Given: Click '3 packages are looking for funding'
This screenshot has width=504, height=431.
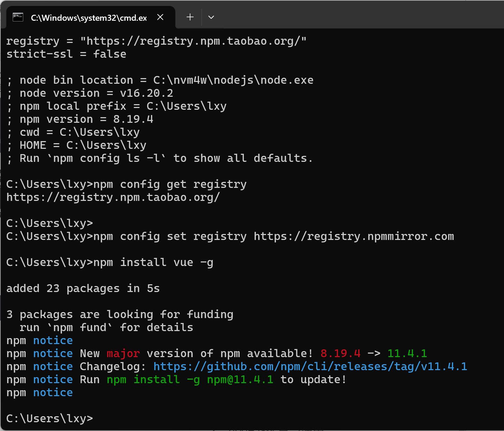Looking at the screenshot, I should [x=120, y=315].
